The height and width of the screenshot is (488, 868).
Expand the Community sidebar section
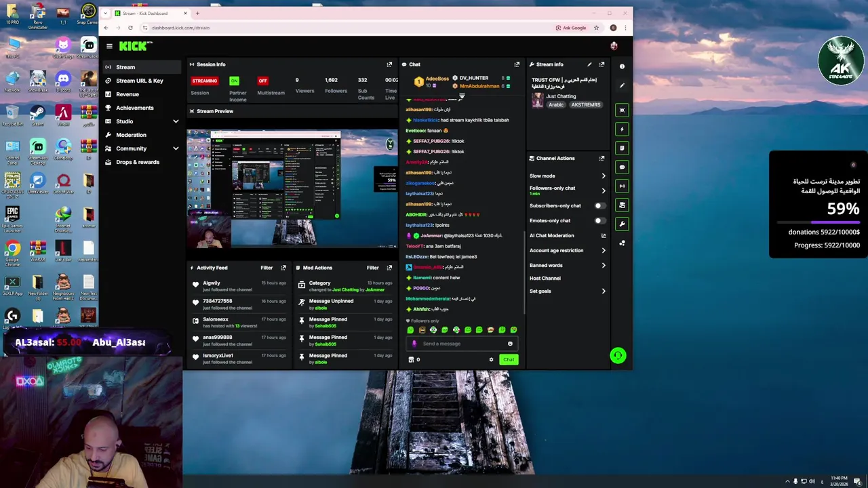[176, 148]
